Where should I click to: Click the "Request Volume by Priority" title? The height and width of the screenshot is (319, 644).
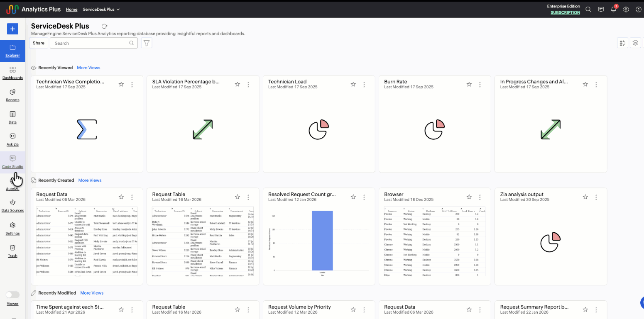[299, 307]
